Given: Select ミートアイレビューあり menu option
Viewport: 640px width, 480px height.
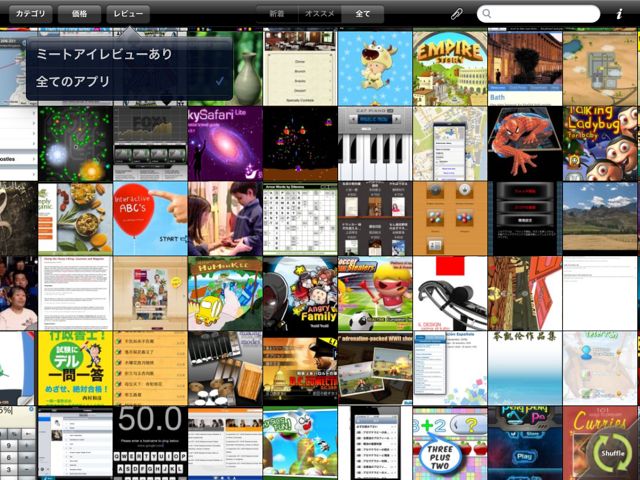Looking at the screenshot, I should click(x=129, y=54).
